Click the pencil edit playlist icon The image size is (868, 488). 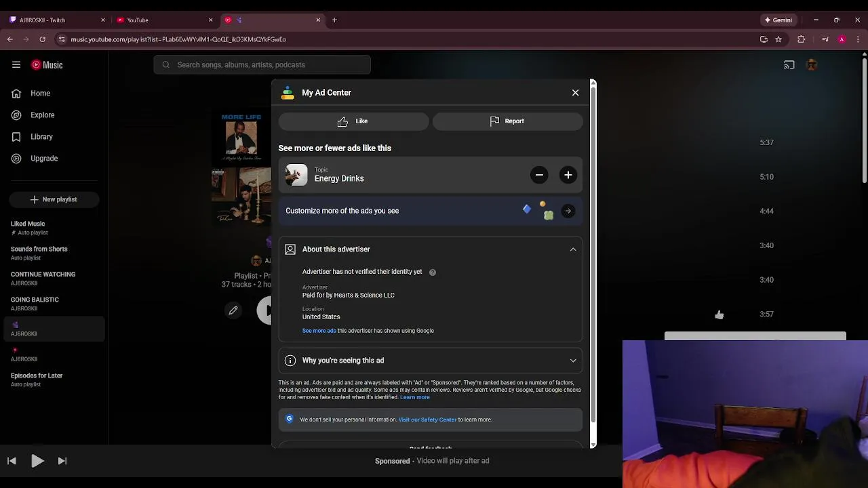point(233,310)
